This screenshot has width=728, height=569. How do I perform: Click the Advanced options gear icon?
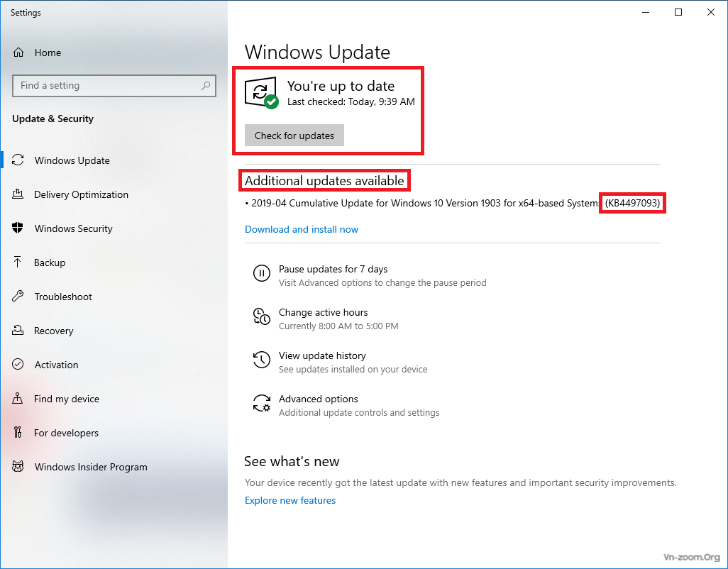click(261, 403)
